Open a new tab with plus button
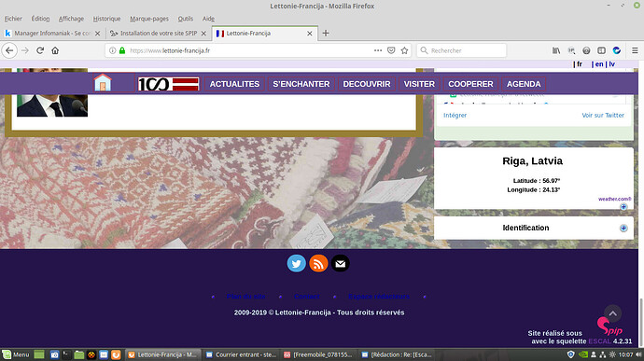Viewport: 644px width, 361px height. tap(326, 34)
